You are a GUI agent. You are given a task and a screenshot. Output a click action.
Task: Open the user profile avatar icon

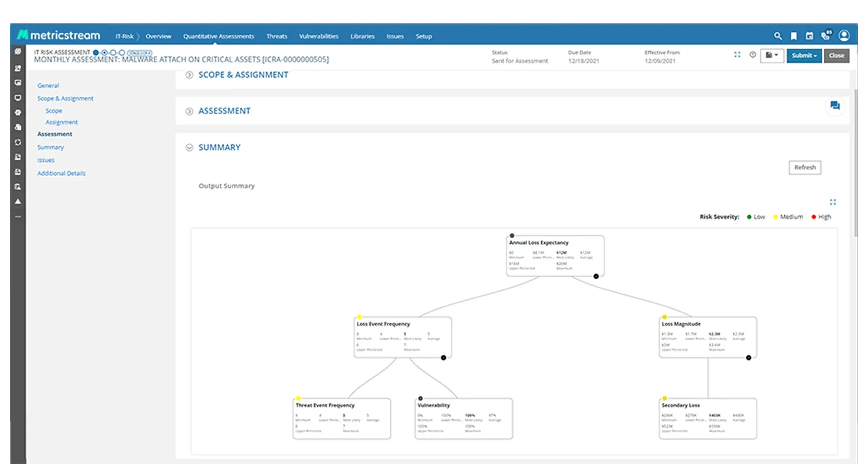[844, 35]
